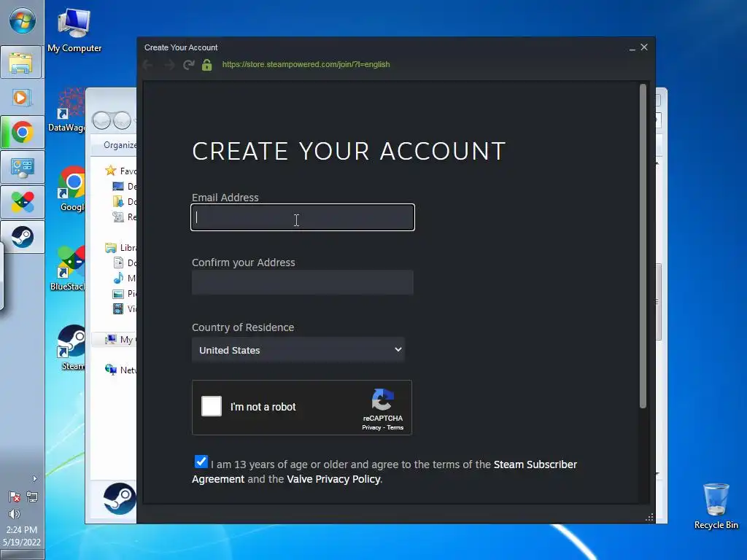
Task: Click the back arrow in Steam browser
Action: 148,65
